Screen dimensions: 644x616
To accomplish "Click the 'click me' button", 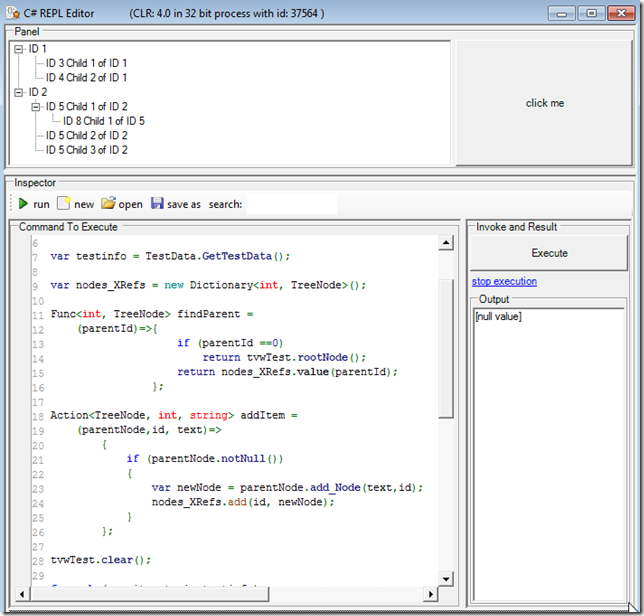I will coord(544,103).
